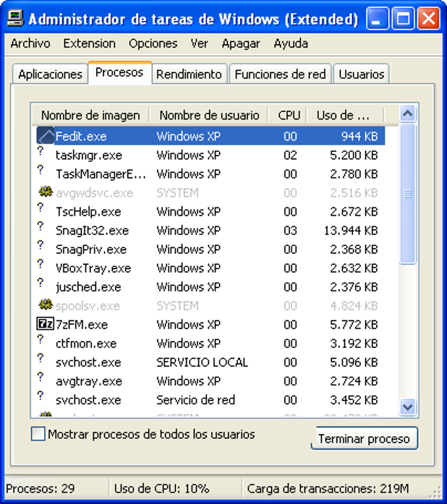Click the Terminar proceso button
The image size is (447, 504).
tap(364, 438)
